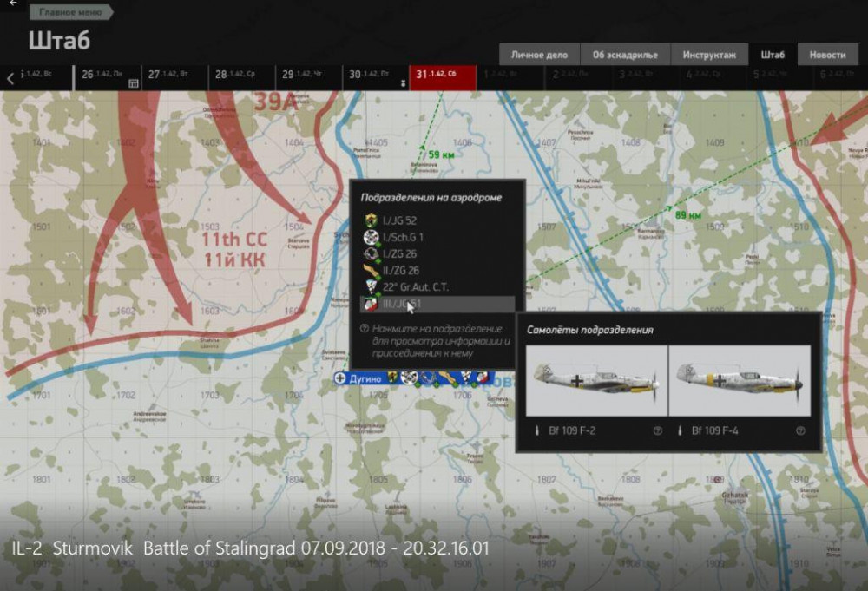Return to Главное меню breadcrumb
This screenshot has width=868, height=591.
(x=70, y=12)
